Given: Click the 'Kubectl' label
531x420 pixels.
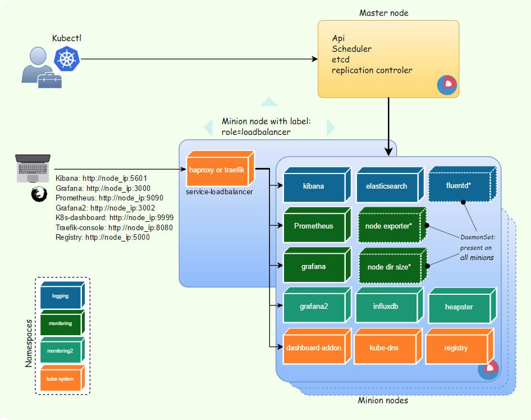Looking at the screenshot, I should point(67,38).
